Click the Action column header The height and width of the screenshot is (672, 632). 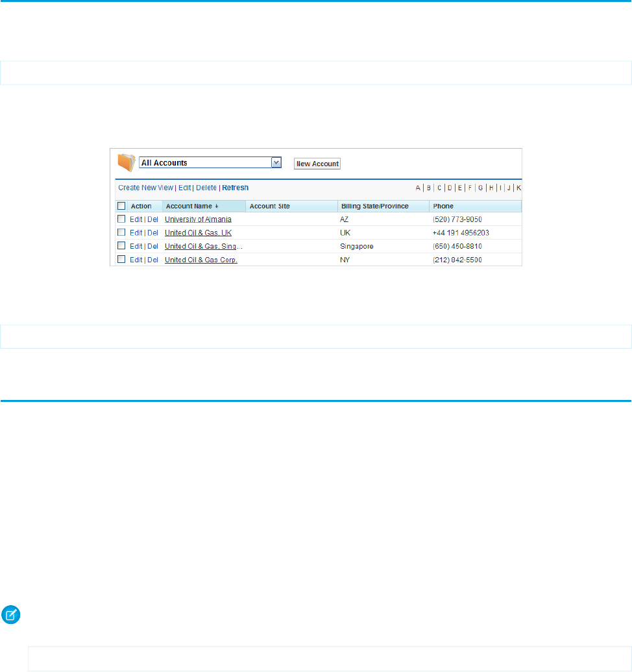(x=145, y=206)
